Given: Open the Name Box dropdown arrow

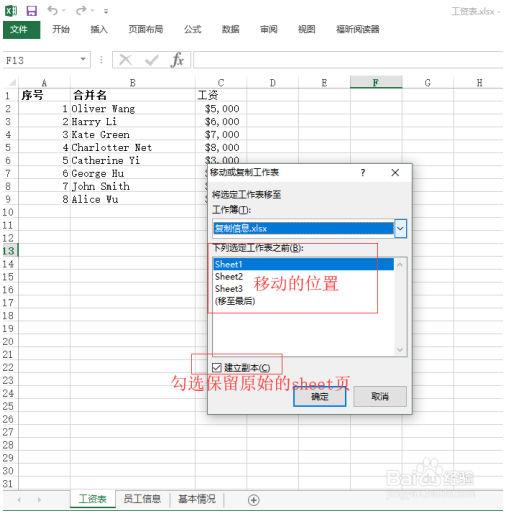Looking at the screenshot, I should coord(83,60).
